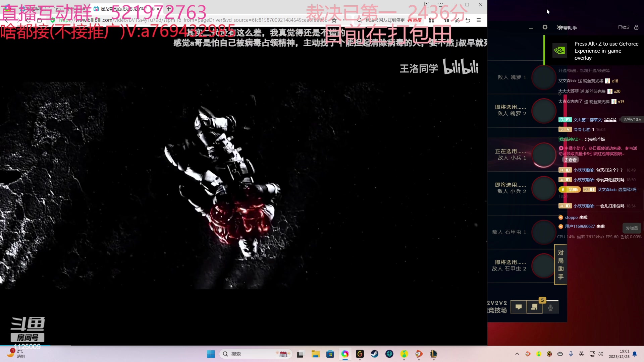Open a new browser tab
Viewport: 644px width, 362px height.
pyautogui.click(x=169, y=9)
